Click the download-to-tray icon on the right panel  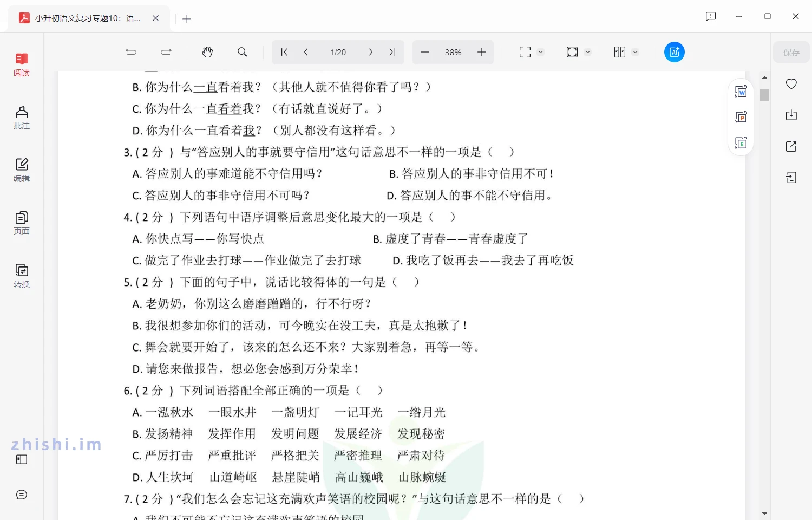pos(791,115)
